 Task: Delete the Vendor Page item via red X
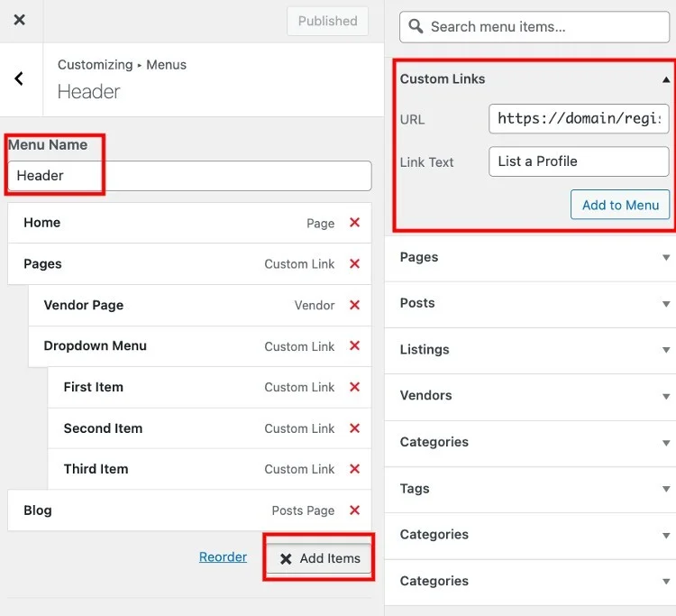pos(355,305)
